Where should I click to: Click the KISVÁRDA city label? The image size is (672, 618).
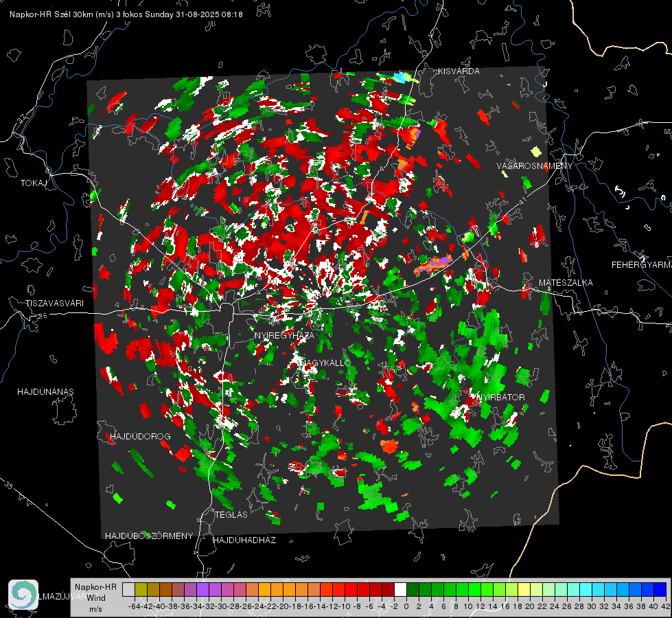point(459,71)
